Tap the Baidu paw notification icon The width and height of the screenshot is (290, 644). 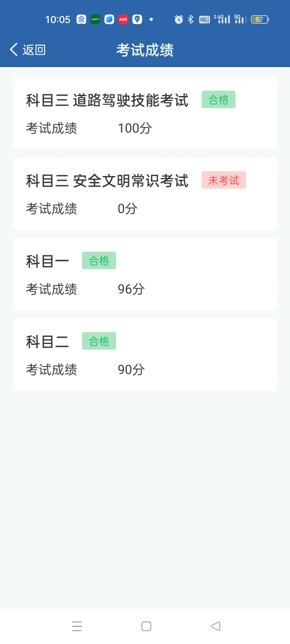81,19
